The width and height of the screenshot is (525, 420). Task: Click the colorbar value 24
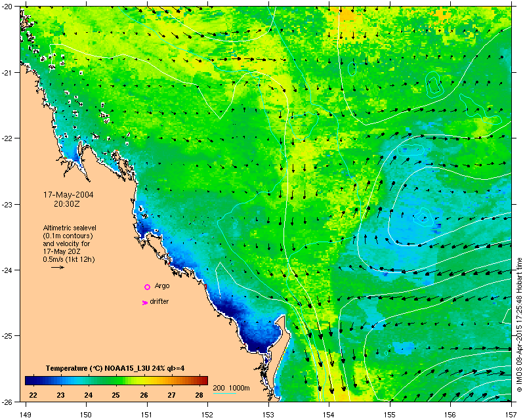89,395
